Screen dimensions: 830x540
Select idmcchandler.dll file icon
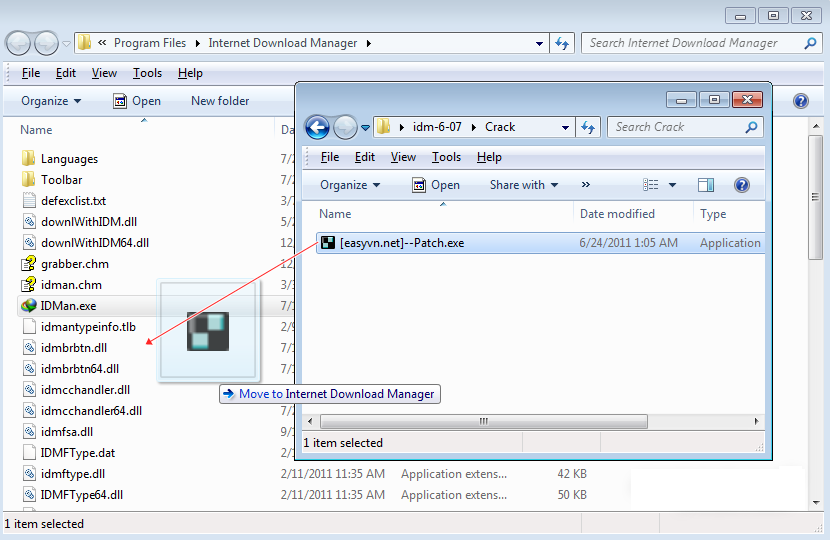pos(29,390)
